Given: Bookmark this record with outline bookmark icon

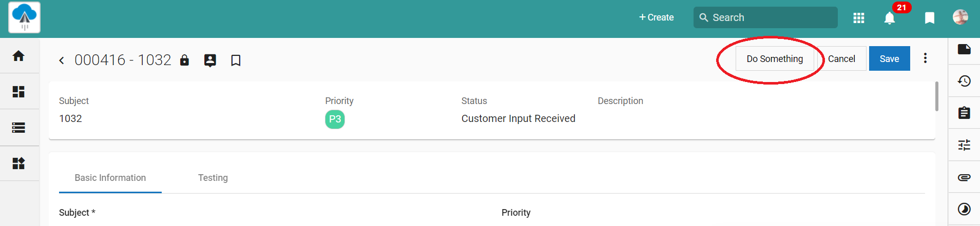Looking at the screenshot, I should tap(236, 60).
